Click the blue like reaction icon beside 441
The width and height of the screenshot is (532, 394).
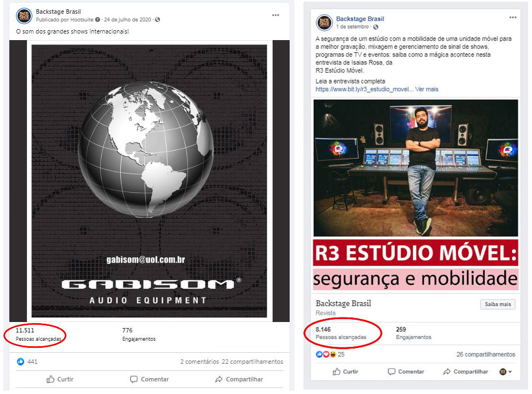tap(21, 362)
